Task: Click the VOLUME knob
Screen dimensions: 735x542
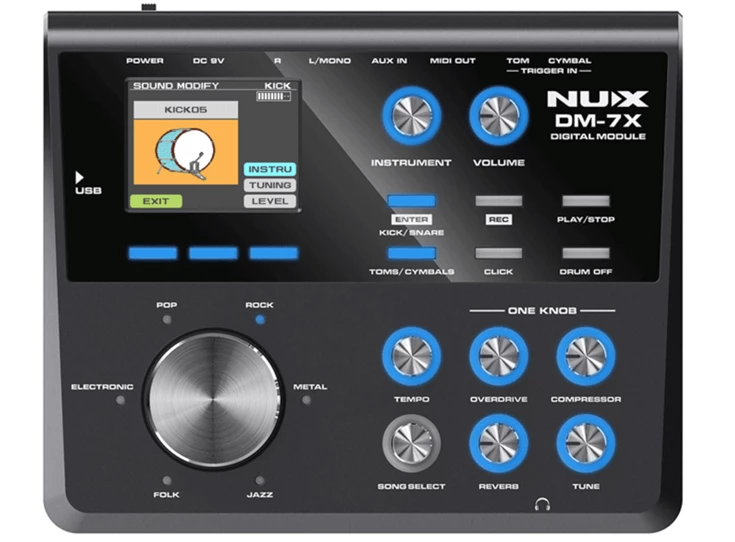Action: (499, 115)
